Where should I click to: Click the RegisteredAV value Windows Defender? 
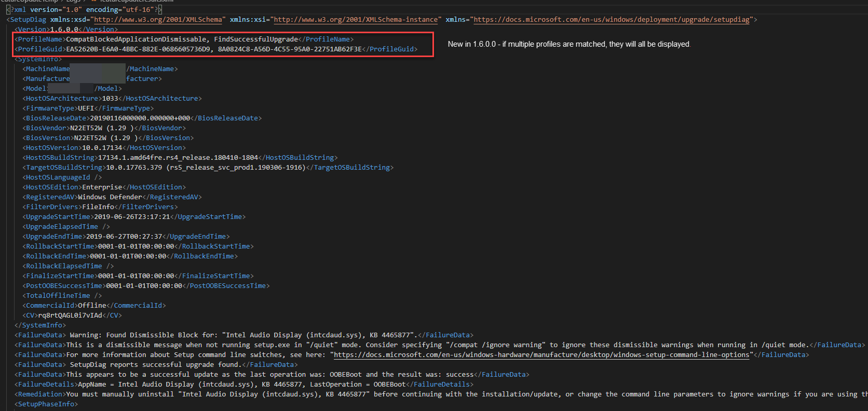(110, 197)
